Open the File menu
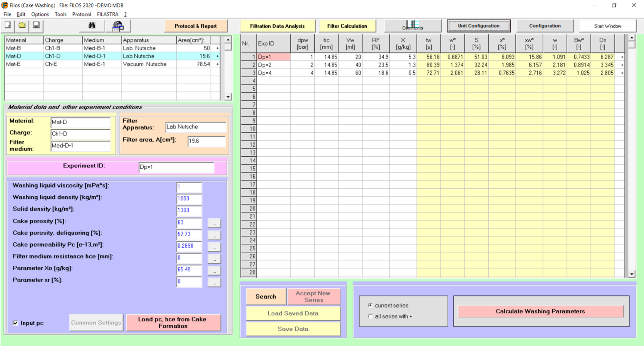The image size is (644, 346). click(x=7, y=14)
